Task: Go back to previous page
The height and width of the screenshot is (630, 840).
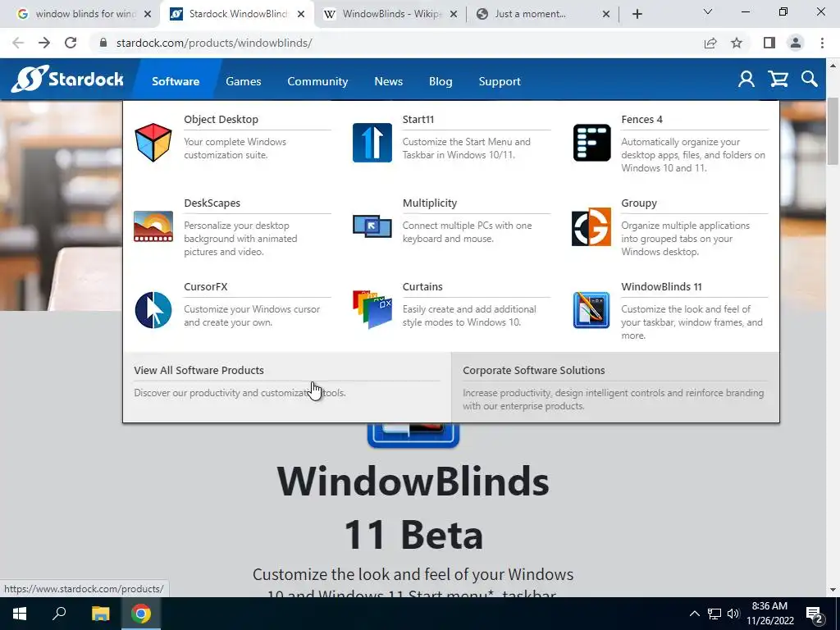Action: pos(18,43)
